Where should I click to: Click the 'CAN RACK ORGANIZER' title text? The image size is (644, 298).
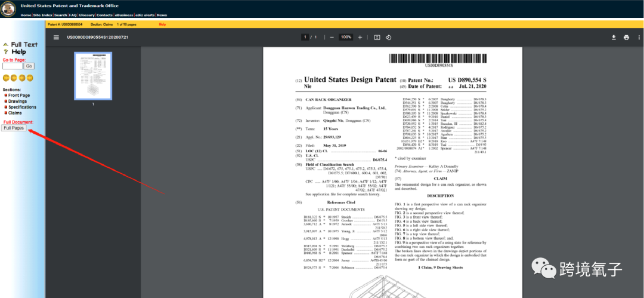(329, 100)
